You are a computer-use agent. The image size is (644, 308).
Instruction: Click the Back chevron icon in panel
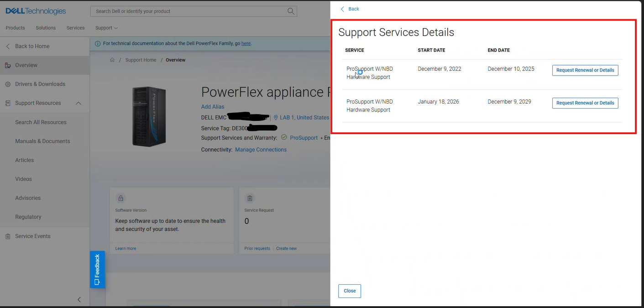[x=342, y=9]
